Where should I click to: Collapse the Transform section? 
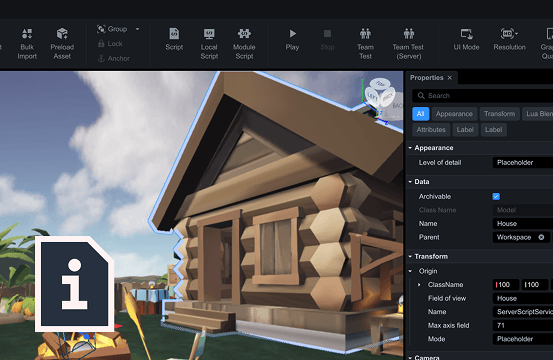pyautogui.click(x=410, y=256)
